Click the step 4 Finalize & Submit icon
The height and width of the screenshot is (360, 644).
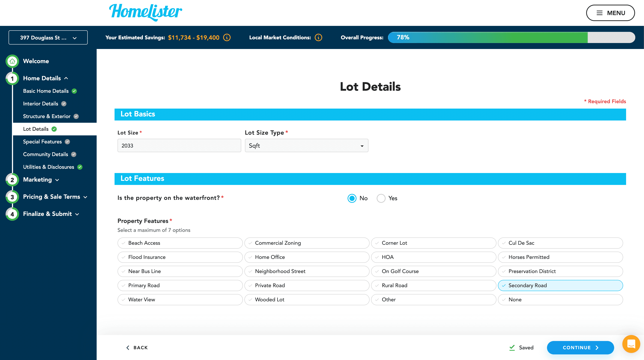(x=12, y=214)
